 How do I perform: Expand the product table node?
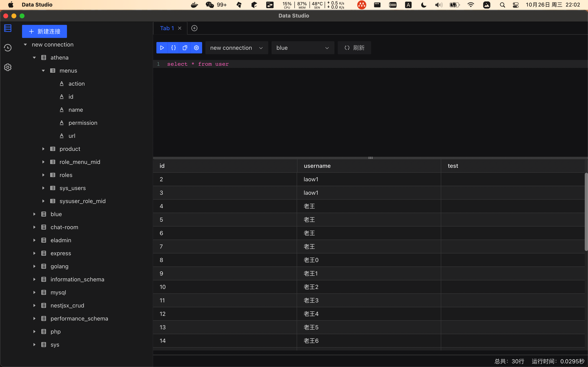[x=43, y=149]
